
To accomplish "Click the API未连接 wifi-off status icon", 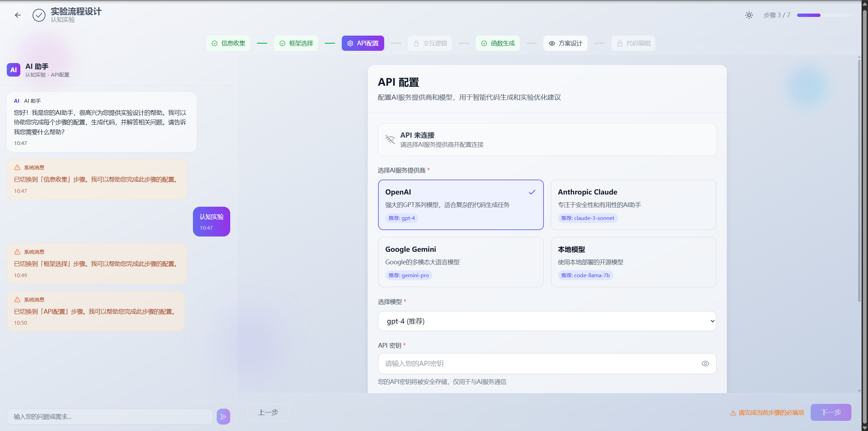I will 390,139.
